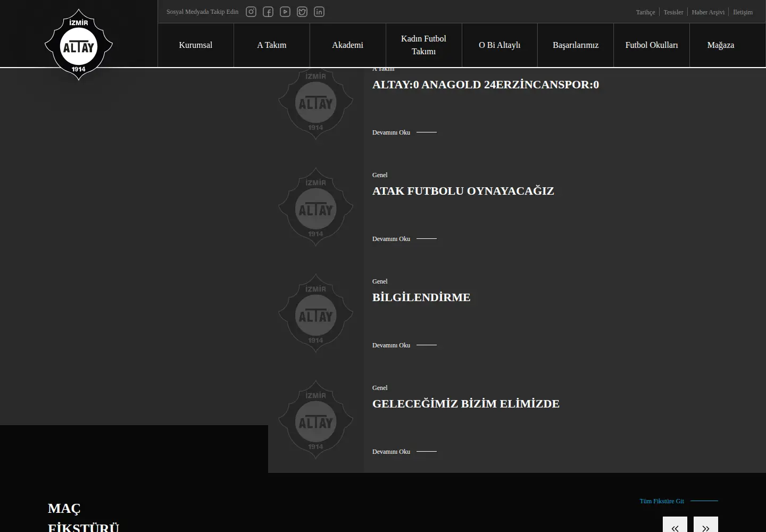Open the O Bi Altaylı menu

pos(499,45)
